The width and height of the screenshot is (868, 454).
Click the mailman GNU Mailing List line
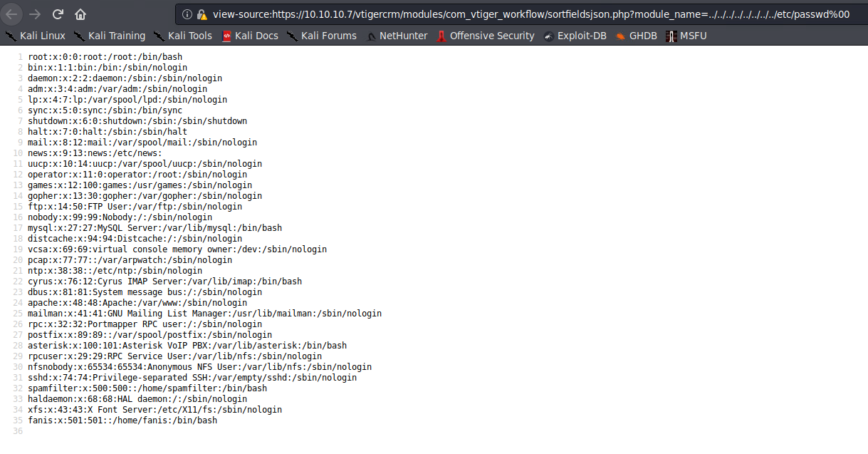coord(204,314)
